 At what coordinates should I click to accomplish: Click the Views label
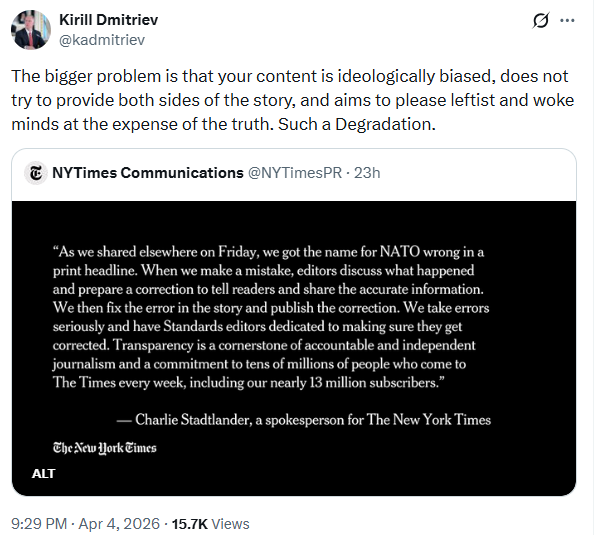click(x=231, y=523)
